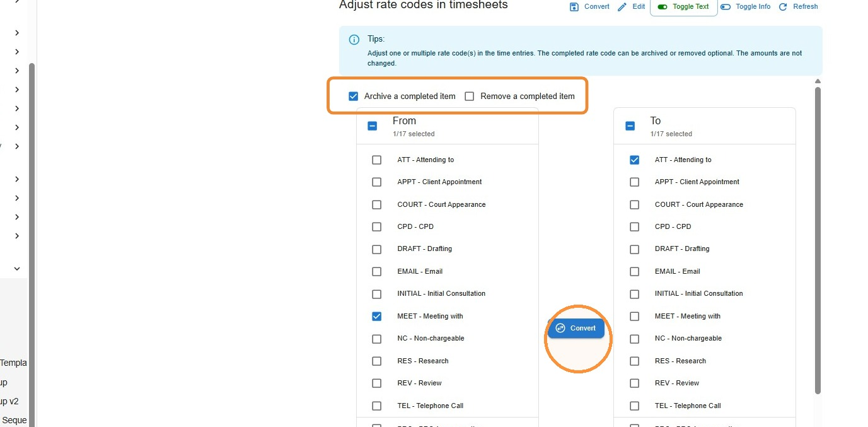The height and width of the screenshot is (427, 868).
Task: Toggle the select-all checkbox in From header
Action: 373,126
